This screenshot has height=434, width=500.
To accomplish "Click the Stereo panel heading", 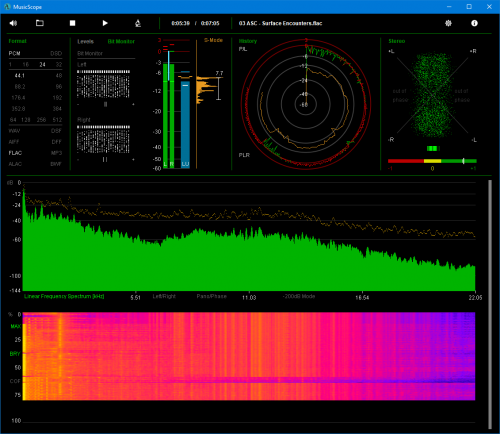I will point(397,41).
